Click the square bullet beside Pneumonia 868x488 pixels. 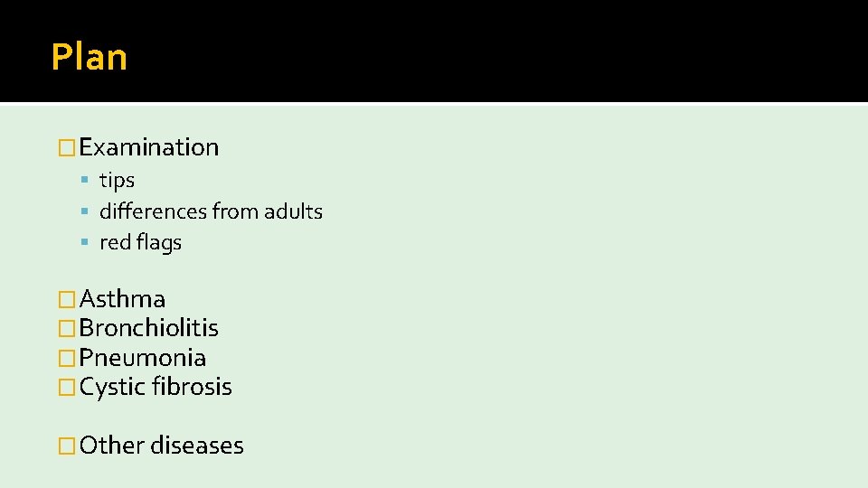tap(66, 358)
